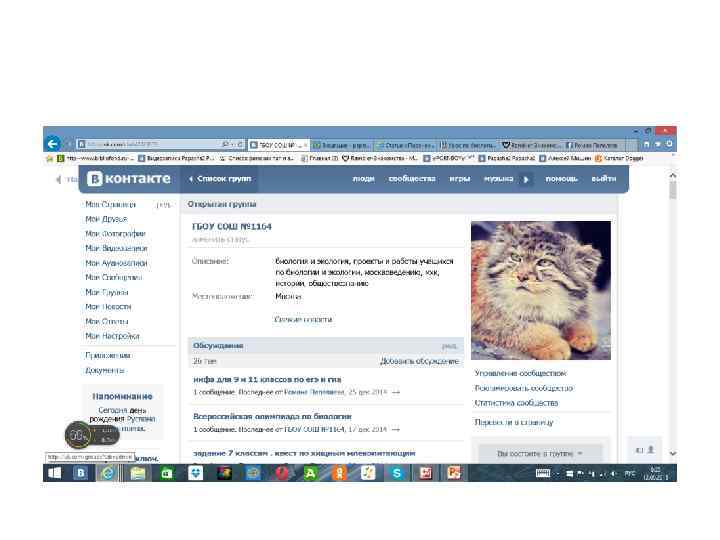Open 'Приложения' in sidebar
This screenshot has width=720, height=540.
coord(108,355)
